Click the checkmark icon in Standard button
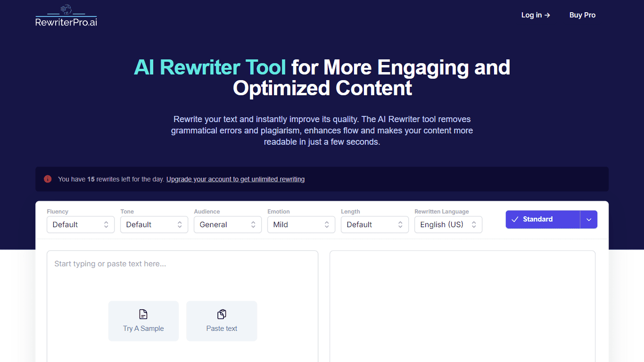Image resolution: width=644 pixels, height=362 pixels. [x=515, y=219]
